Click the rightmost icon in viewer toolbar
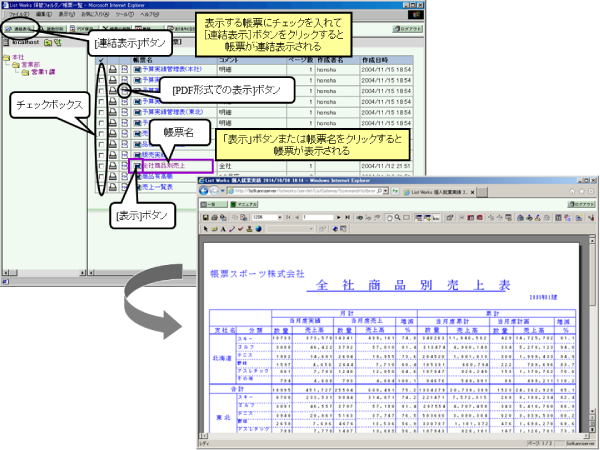The width and height of the screenshot is (600, 450). click(592, 217)
